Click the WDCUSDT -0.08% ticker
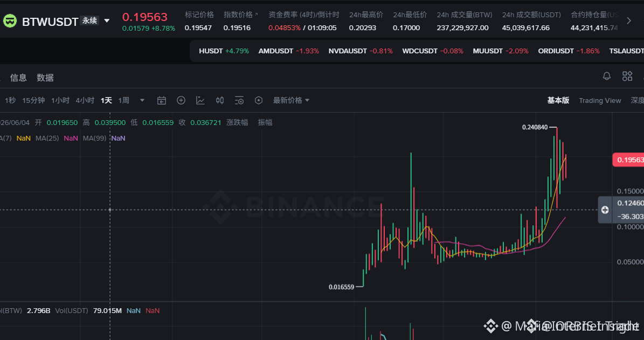The height and width of the screenshot is (340, 644). pos(433,51)
